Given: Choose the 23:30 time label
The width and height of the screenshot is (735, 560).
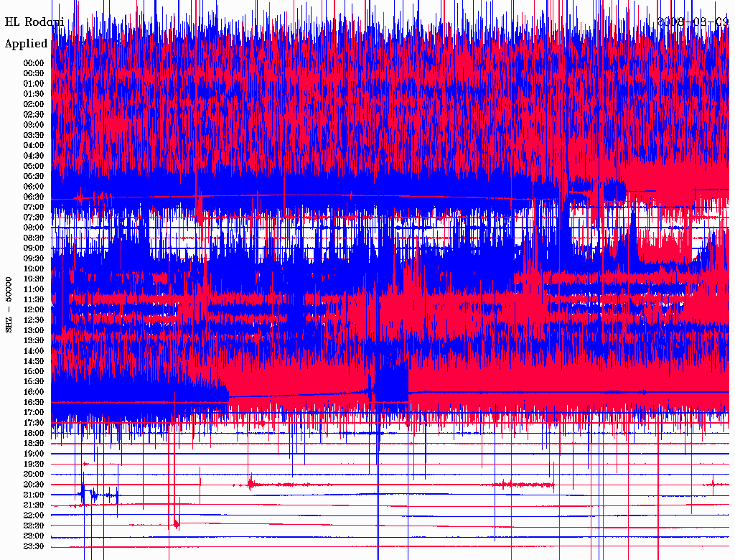Looking at the screenshot, I should (x=34, y=546).
